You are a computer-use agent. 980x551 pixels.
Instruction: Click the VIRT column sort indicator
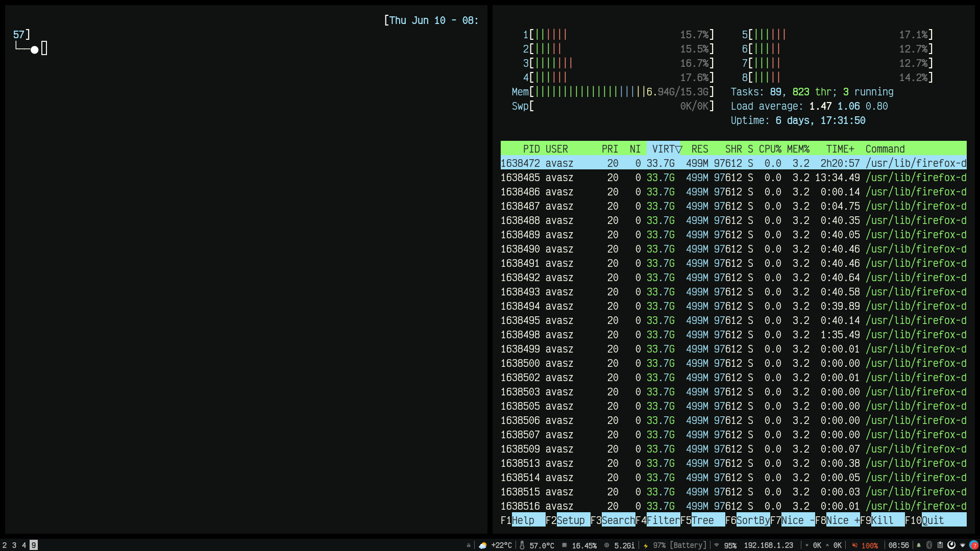coord(678,149)
